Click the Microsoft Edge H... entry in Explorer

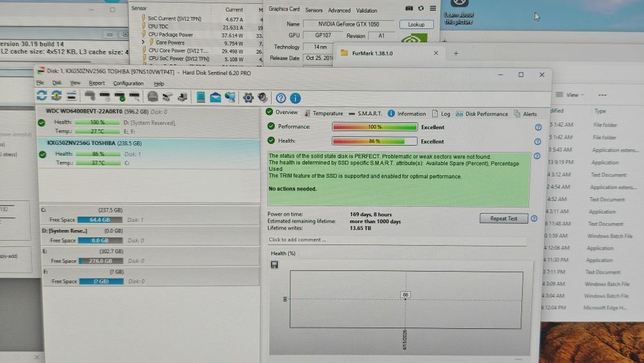[x=605, y=308]
